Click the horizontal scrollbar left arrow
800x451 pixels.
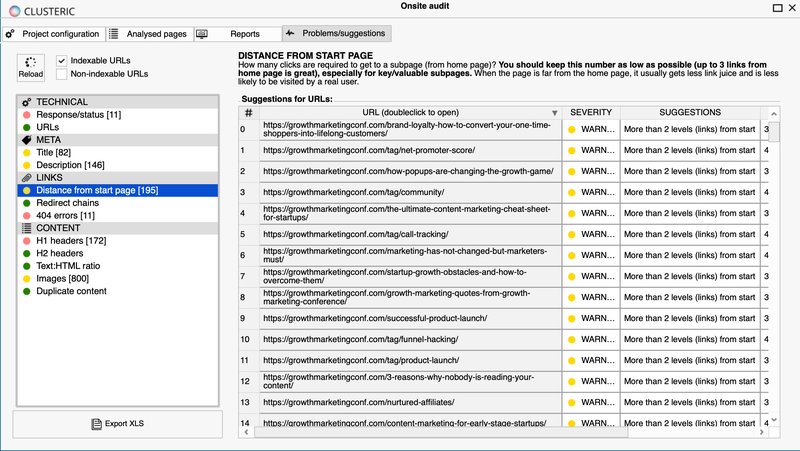tap(246, 432)
